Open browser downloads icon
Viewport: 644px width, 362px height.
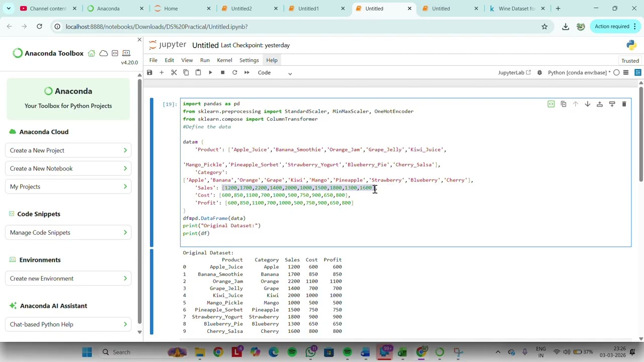[566, 27]
